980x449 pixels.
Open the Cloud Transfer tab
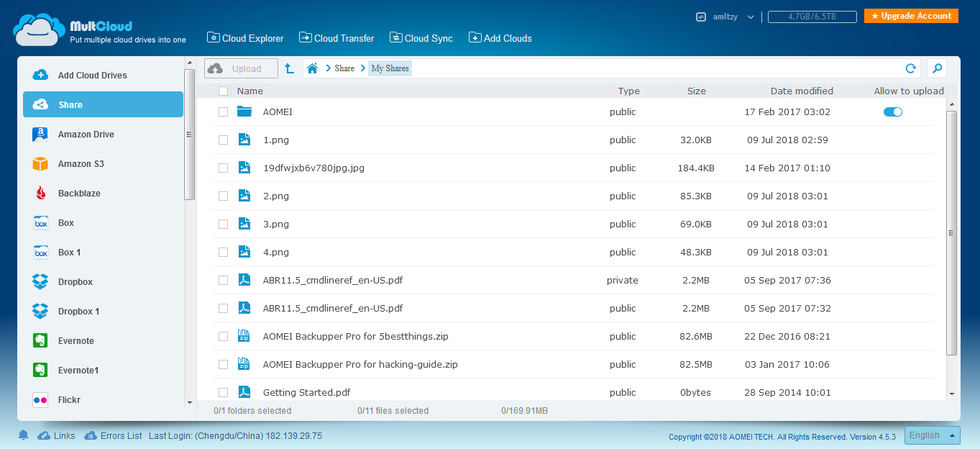pos(336,38)
